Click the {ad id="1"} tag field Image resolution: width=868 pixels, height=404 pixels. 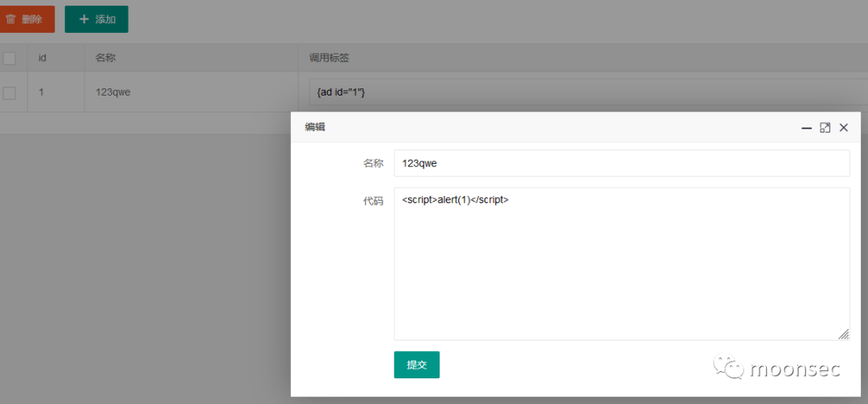(588, 92)
